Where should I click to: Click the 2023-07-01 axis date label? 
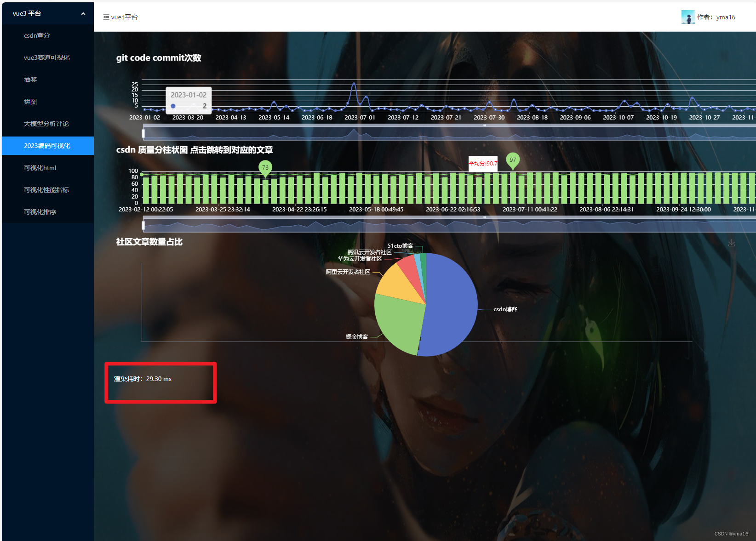360,118
